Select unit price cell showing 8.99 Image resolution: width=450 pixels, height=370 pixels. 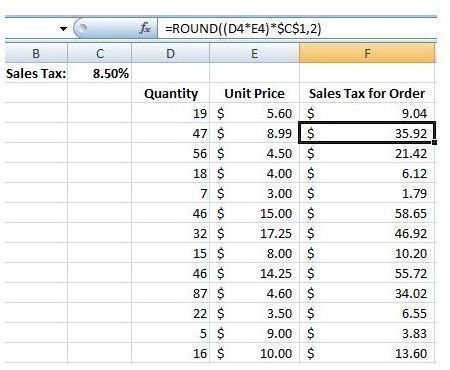[254, 133]
